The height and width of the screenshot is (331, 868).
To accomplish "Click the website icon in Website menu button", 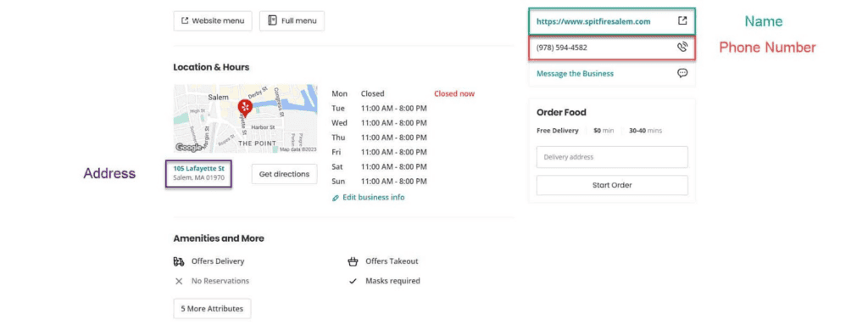I will 185,21.
